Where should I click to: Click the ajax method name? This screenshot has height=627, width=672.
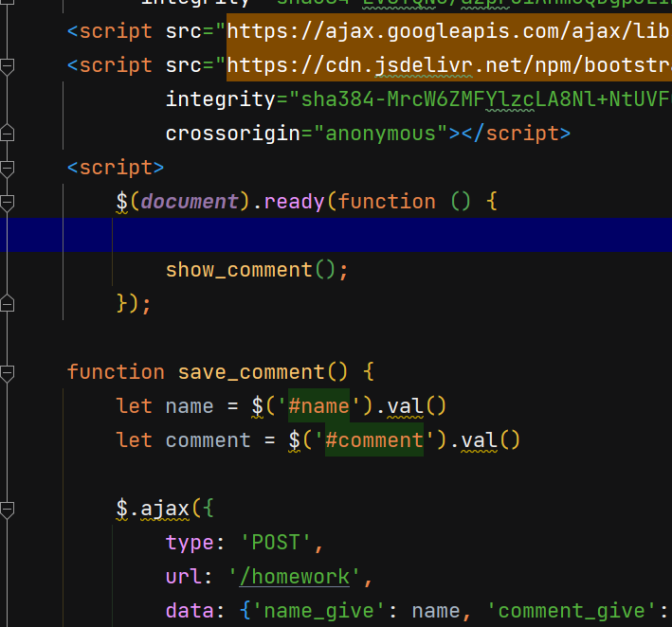click(x=165, y=509)
